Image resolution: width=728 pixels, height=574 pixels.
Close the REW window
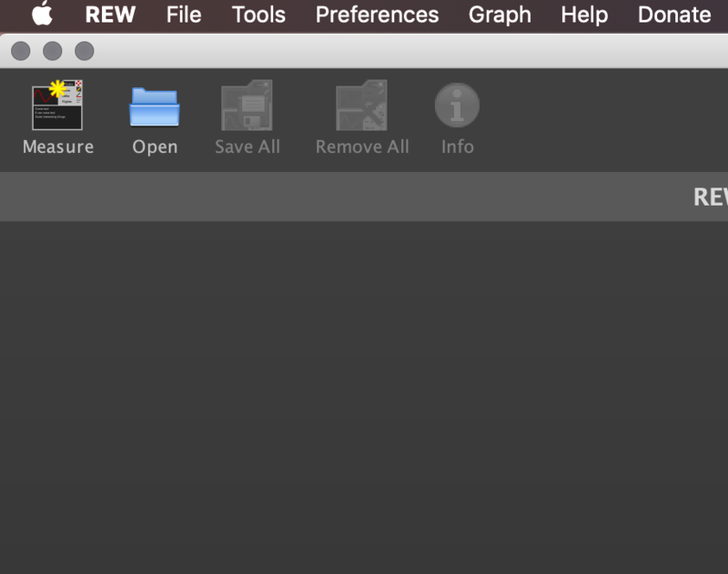(21, 52)
